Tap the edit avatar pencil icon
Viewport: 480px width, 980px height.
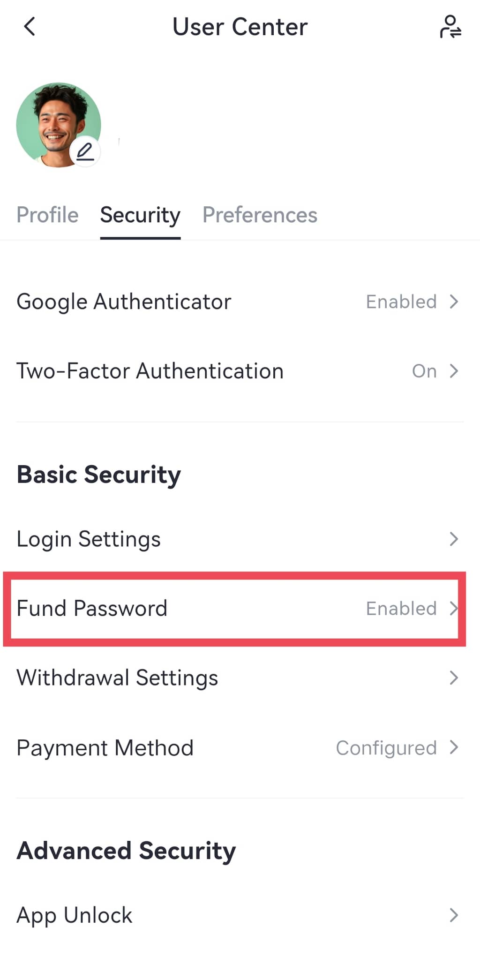[x=85, y=152]
